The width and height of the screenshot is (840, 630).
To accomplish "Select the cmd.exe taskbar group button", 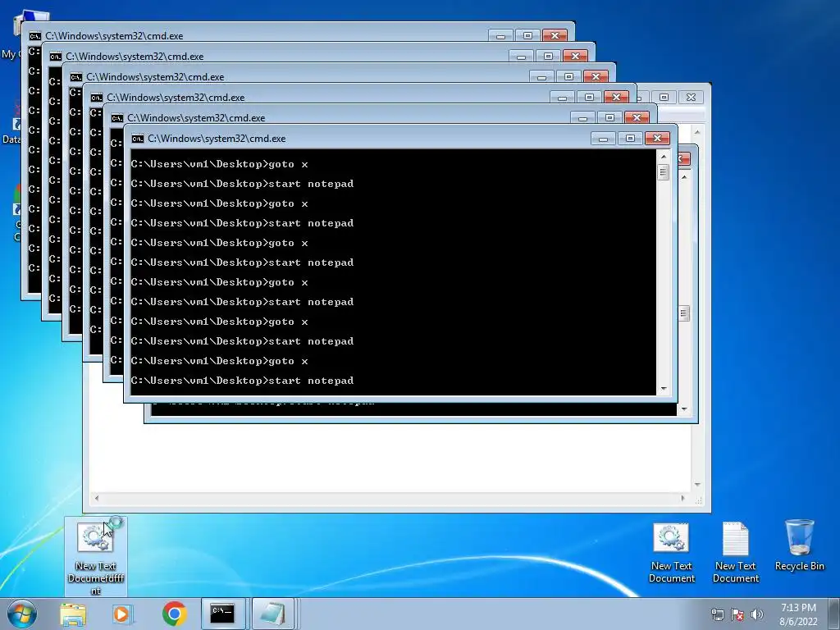I will coord(223,614).
